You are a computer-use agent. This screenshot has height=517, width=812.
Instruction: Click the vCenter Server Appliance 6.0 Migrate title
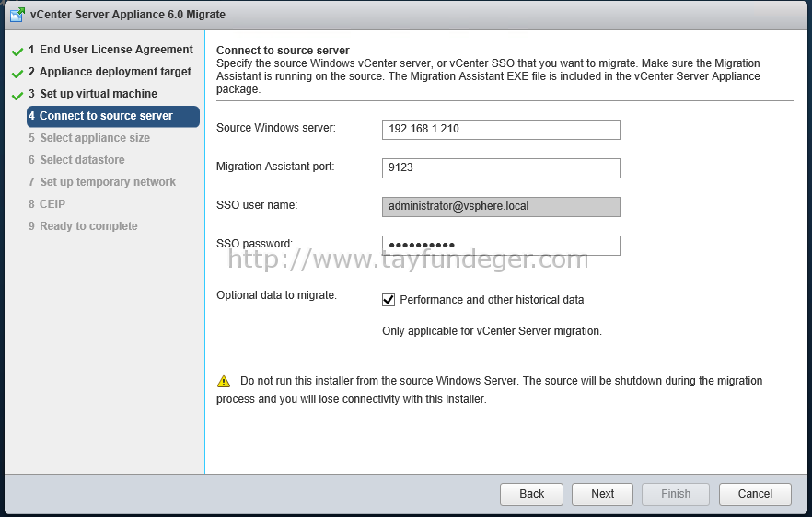tap(128, 15)
